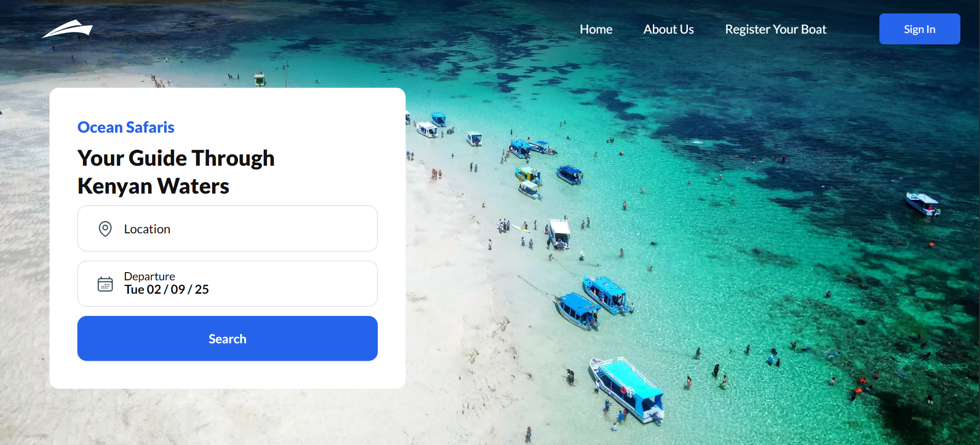The height and width of the screenshot is (445, 980).
Task: Open the departure calendar icon
Action: (105, 284)
